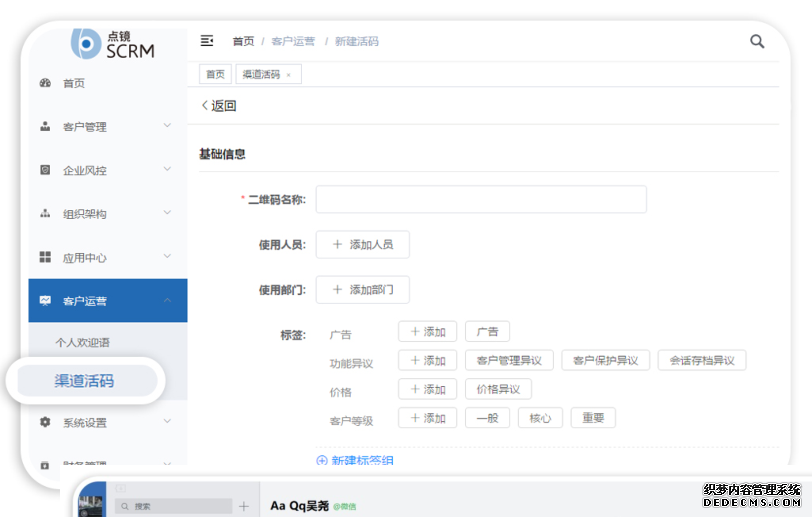The image size is (812, 517).
Task: Go to 首页 in the breadcrumb
Action: [243, 41]
